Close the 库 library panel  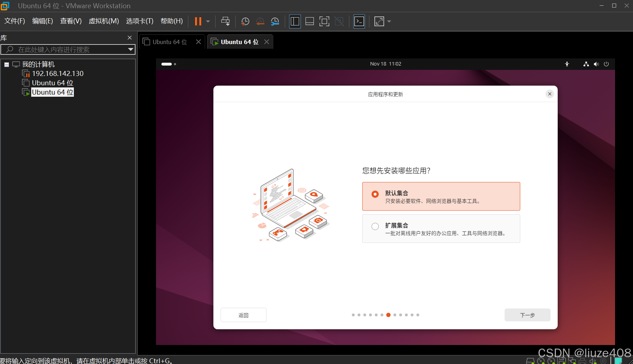point(130,38)
